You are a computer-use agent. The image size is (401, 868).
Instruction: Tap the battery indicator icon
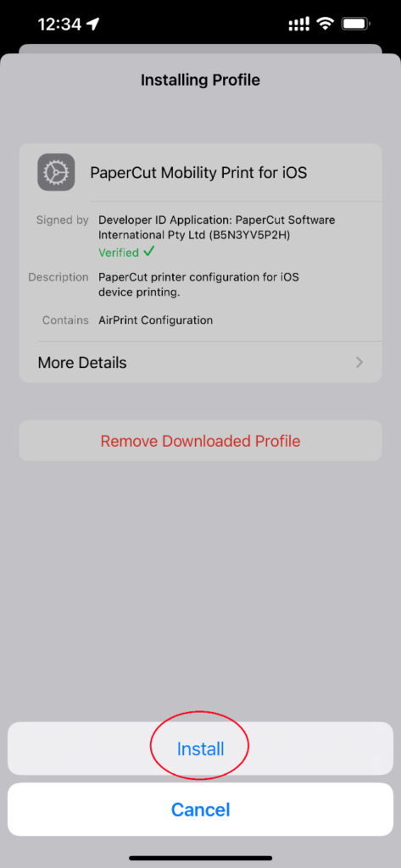[356, 24]
